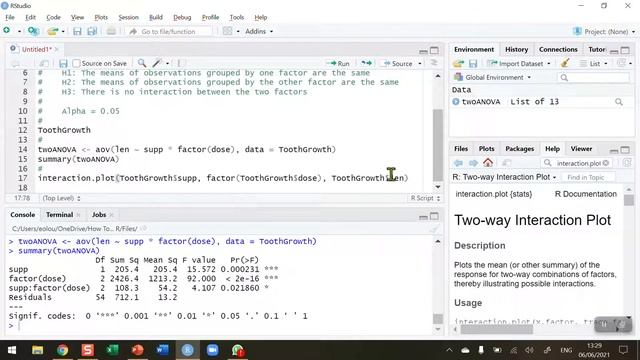This screenshot has height=360, width=640.
Task: Switch to the History tab
Action: click(x=516, y=49)
